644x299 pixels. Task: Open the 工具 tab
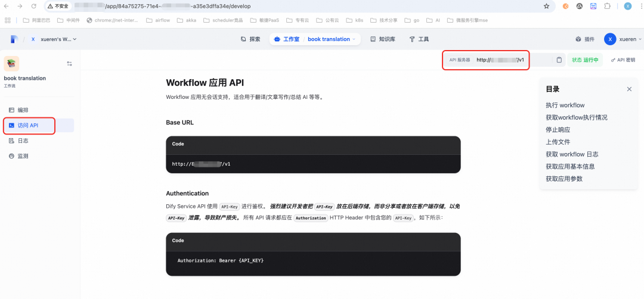coord(419,39)
